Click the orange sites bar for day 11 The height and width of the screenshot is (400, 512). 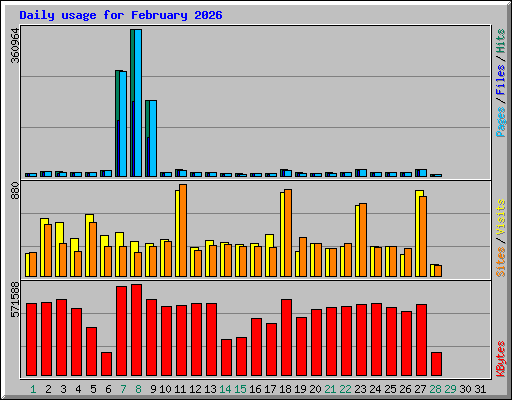pyautogui.click(x=183, y=230)
